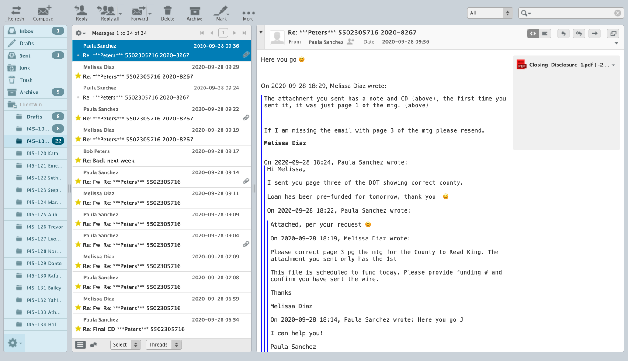The height and width of the screenshot is (364, 628).
Task: Archive the selected email
Action: click(x=194, y=13)
